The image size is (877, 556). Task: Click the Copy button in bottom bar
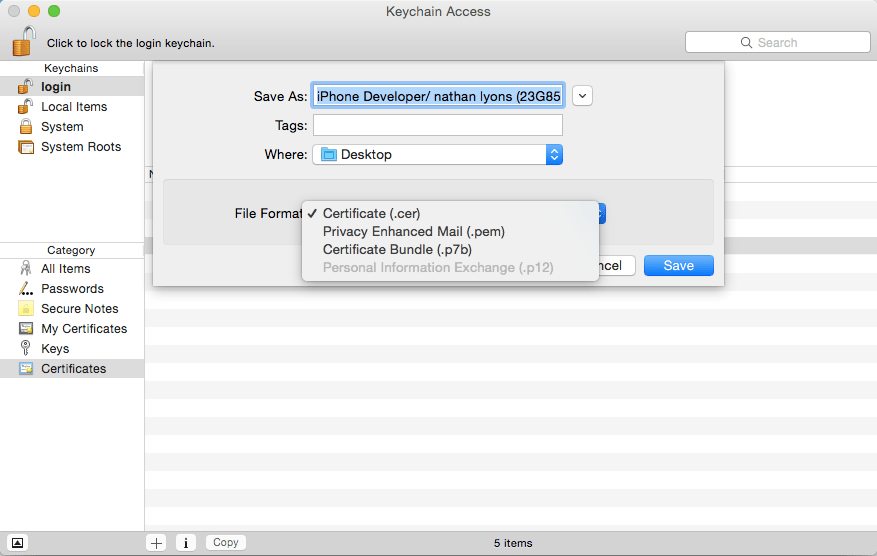(225, 542)
